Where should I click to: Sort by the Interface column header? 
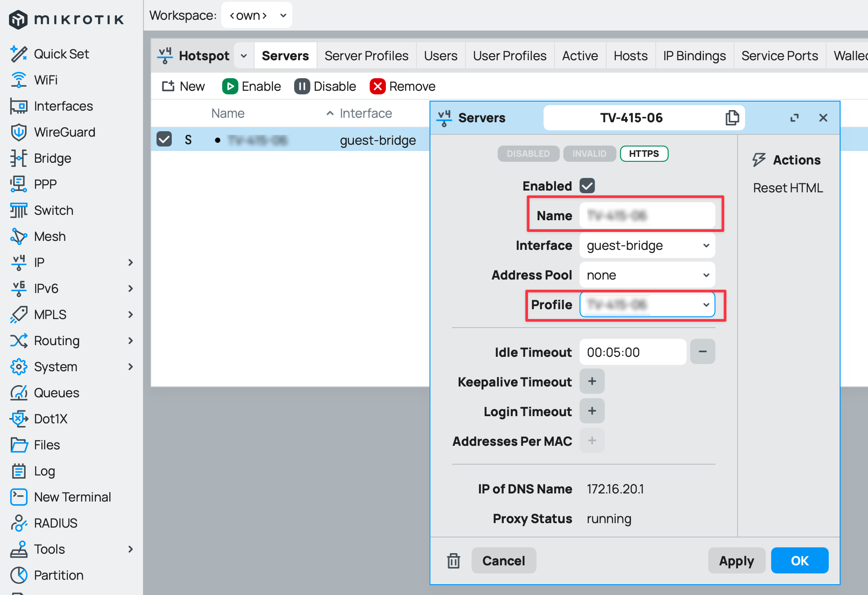tap(366, 113)
